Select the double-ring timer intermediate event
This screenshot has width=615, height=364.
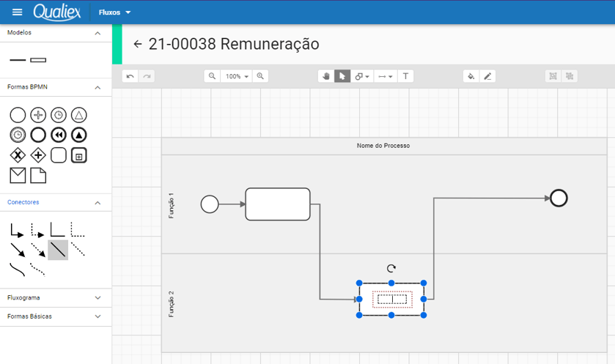coord(18,135)
